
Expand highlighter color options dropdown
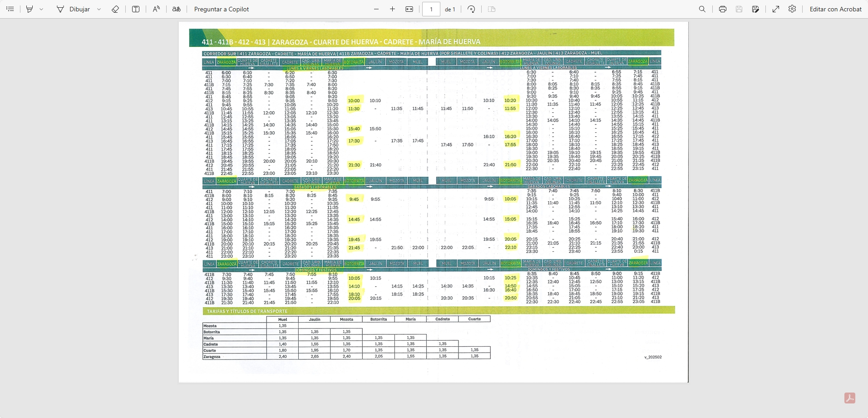coord(41,9)
